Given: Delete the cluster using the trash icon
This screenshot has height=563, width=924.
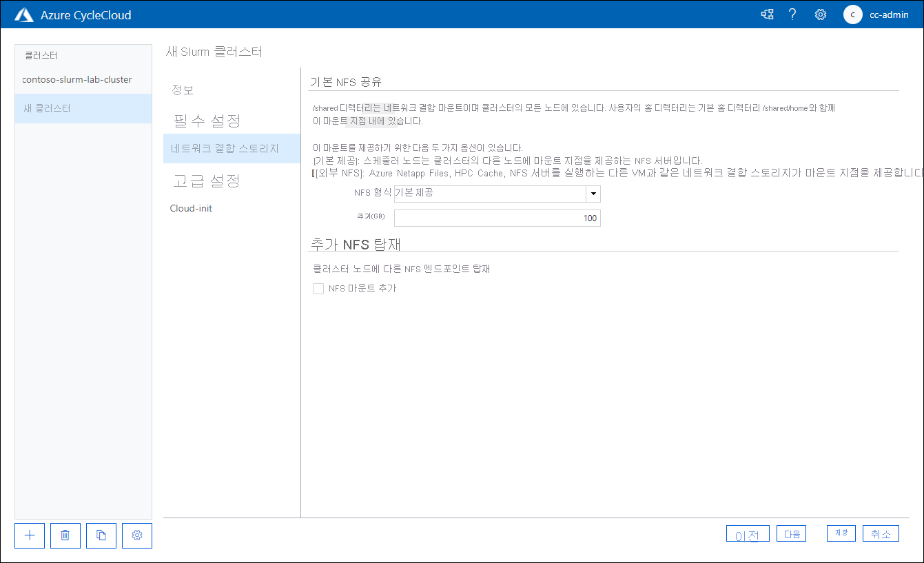Looking at the screenshot, I should 65,535.
